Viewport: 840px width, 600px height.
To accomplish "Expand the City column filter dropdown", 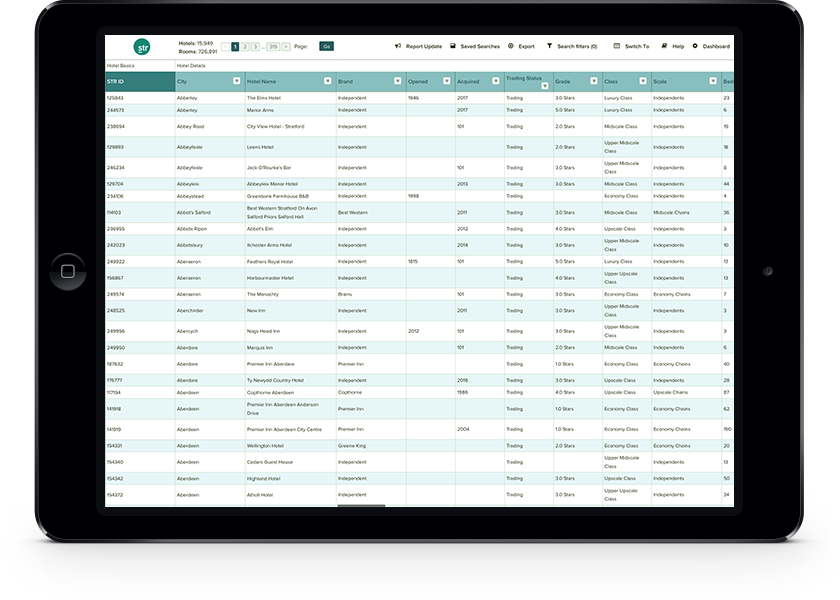I will pyautogui.click(x=236, y=81).
